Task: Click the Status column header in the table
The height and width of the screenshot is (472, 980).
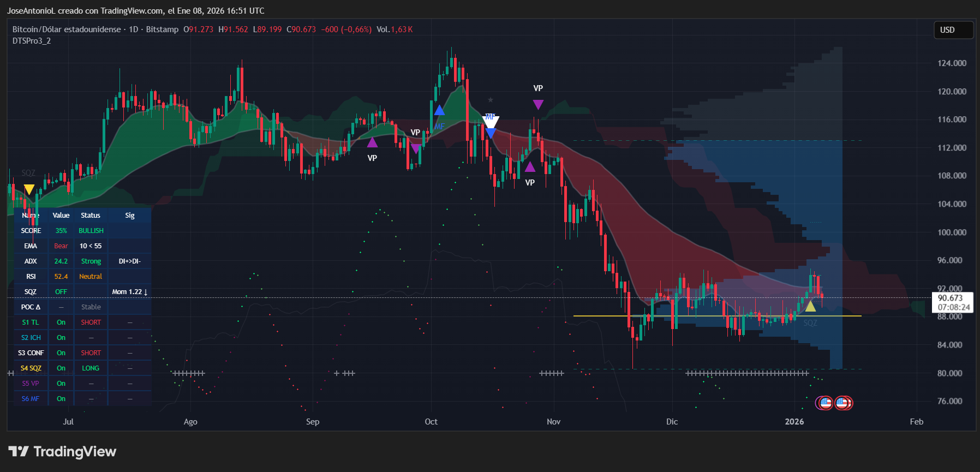Action: click(91, 216)
